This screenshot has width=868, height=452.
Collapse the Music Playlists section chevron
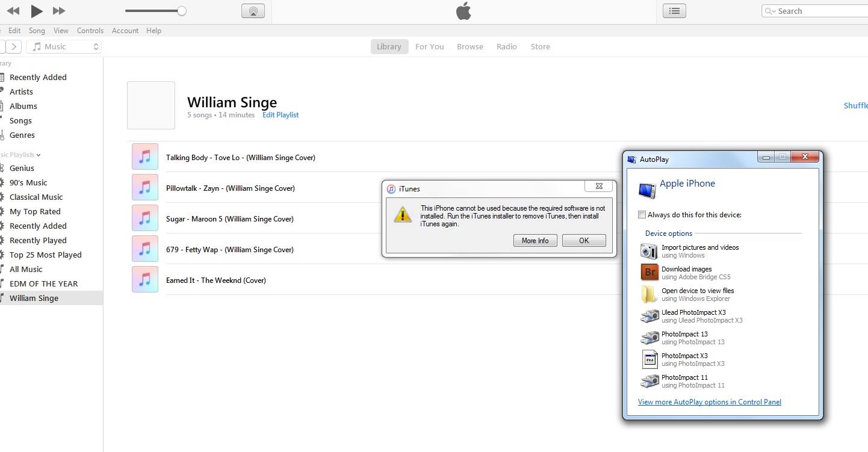coord(39,155)
